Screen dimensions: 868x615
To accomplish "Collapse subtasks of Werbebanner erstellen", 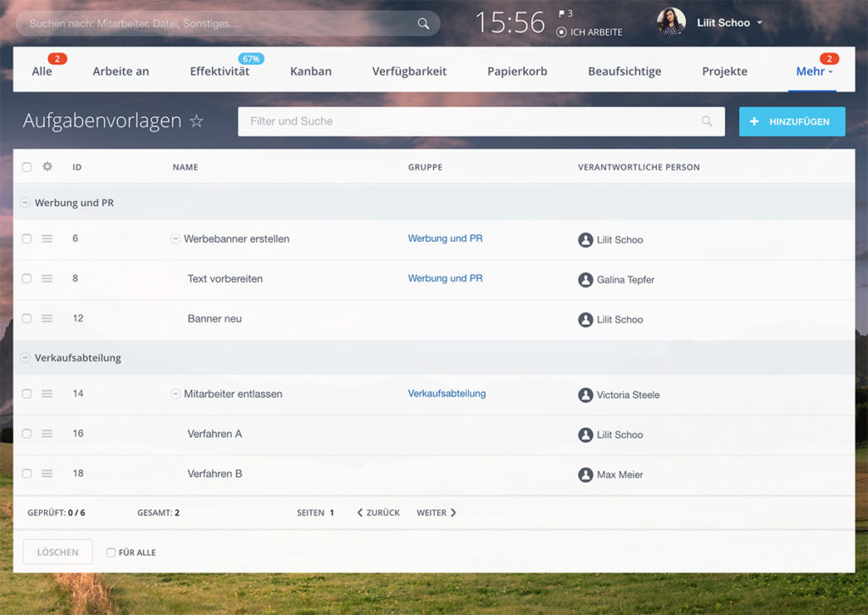I will [x=175, y=239].
